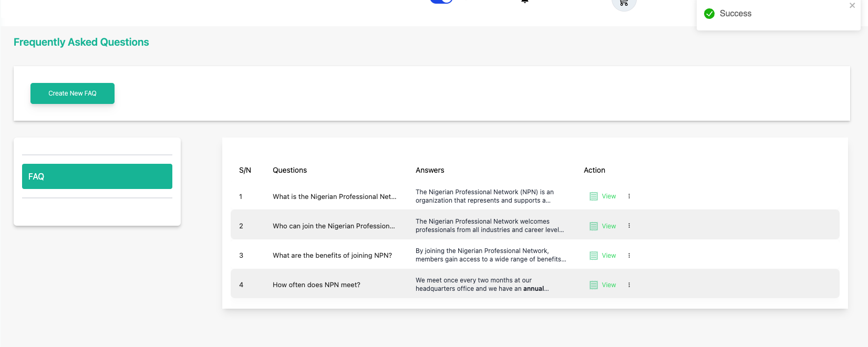Click the 'Frequently Asked Questions' page heading

click(x=81, y=42)
